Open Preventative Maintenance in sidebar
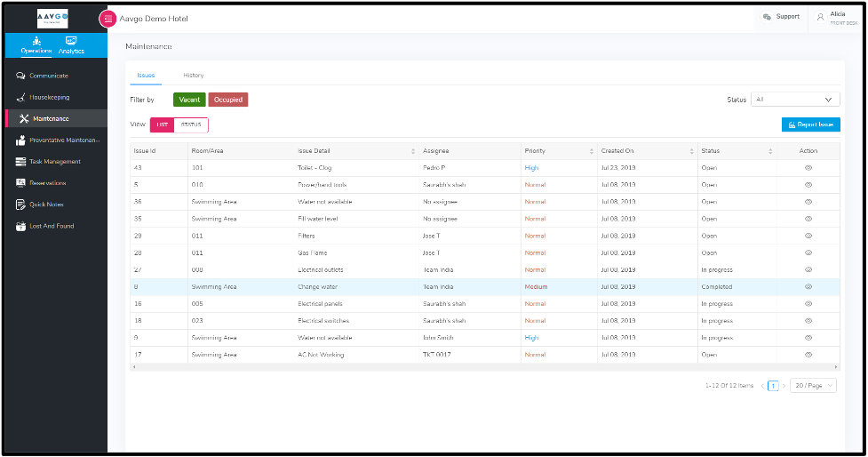 click(x=58, y=140)
